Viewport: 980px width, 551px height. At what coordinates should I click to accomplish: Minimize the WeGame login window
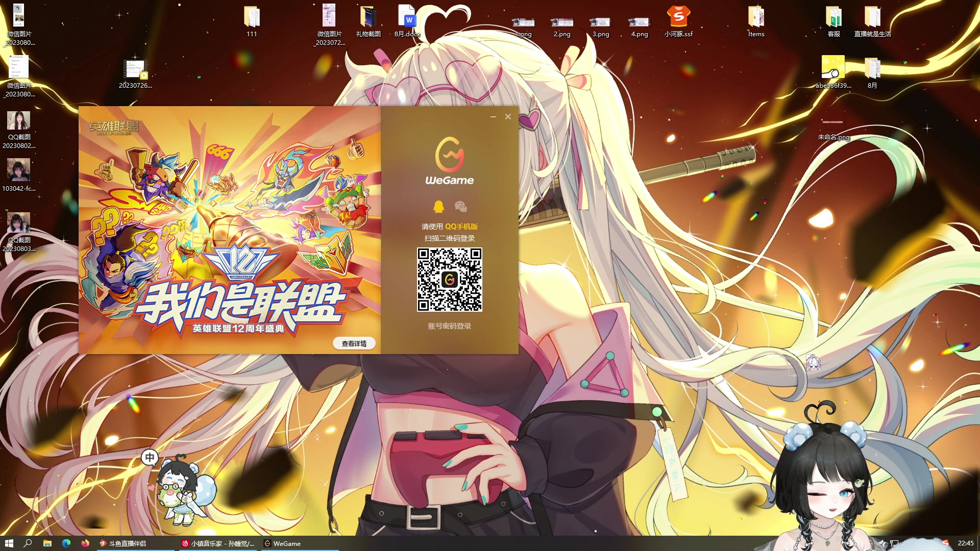(493, 117)
